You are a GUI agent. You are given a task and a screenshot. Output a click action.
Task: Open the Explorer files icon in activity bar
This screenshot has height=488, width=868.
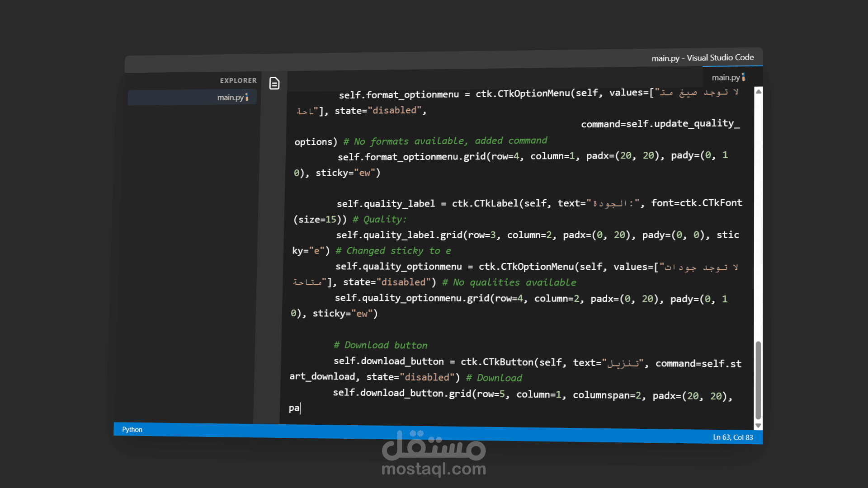pos(274,84)
